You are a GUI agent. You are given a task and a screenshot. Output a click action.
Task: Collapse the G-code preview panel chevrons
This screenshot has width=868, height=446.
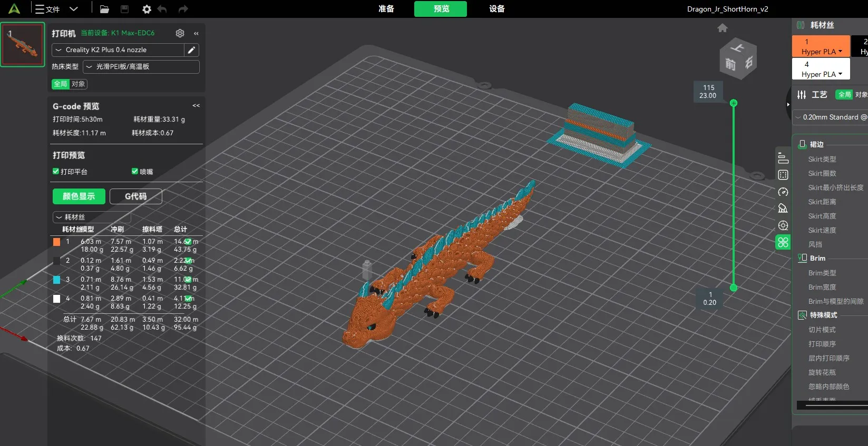pyautogui.click(x=196, y=106)
